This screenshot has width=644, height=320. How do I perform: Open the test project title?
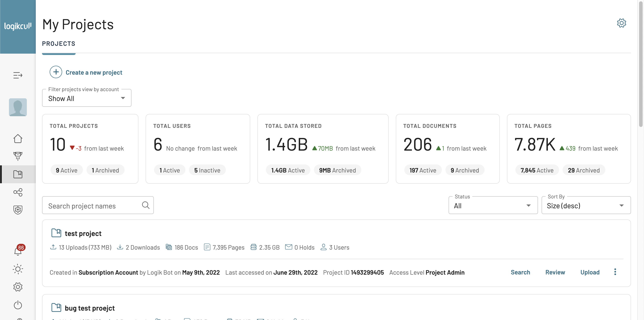(x=83, y=233)
